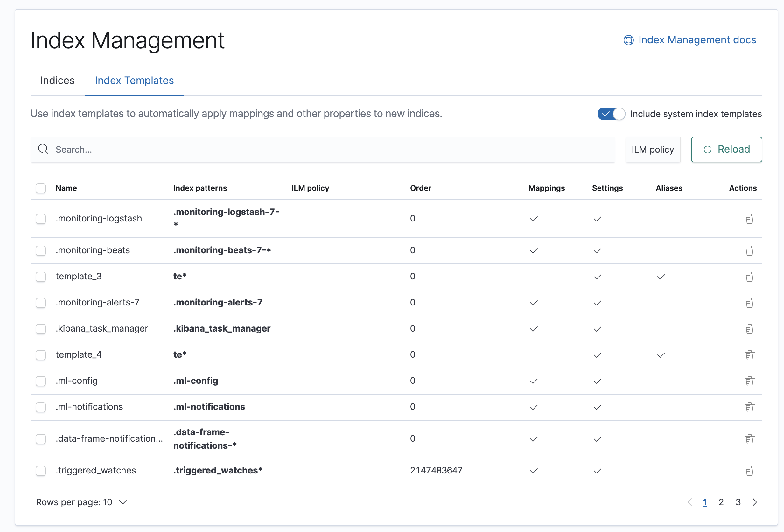784x532 pixels.
Task: Tick the checkbox for .monitoring-alerts-7
Action: (41, 303)
